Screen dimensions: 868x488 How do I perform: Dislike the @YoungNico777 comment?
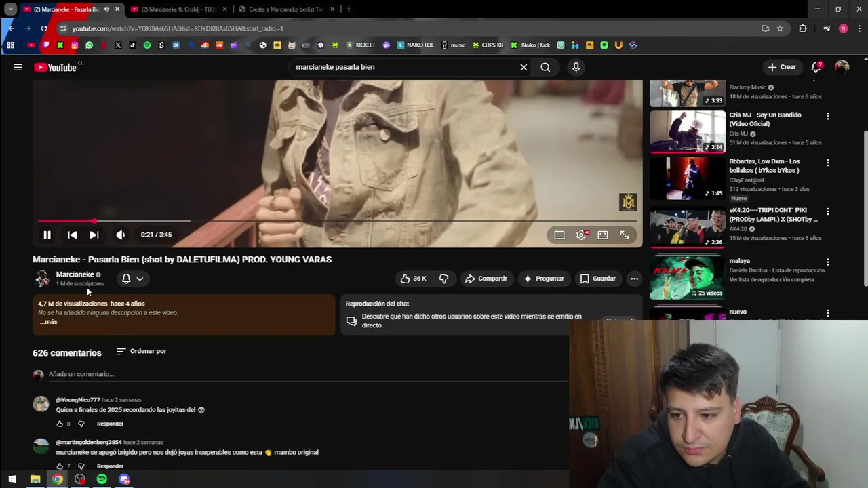(81, 424)
